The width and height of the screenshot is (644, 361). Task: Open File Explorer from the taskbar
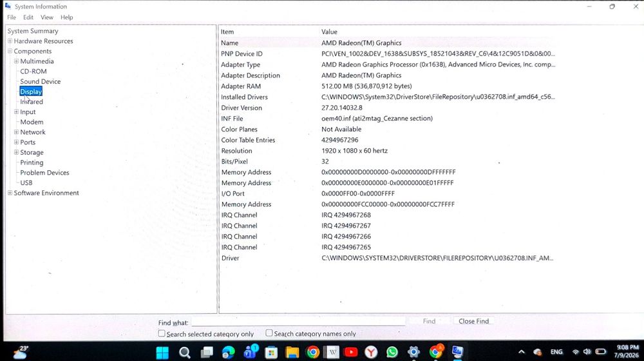point(292,353)
